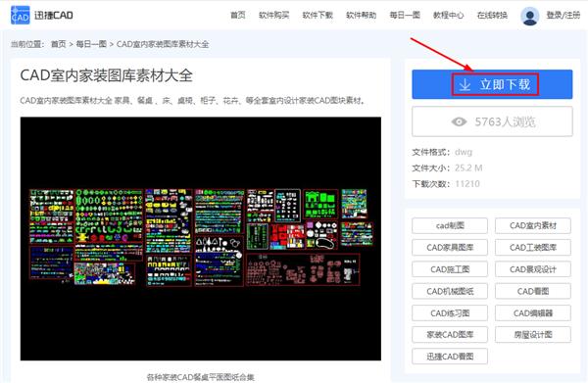Click the file size value 25.2 M

click(468, 168)
